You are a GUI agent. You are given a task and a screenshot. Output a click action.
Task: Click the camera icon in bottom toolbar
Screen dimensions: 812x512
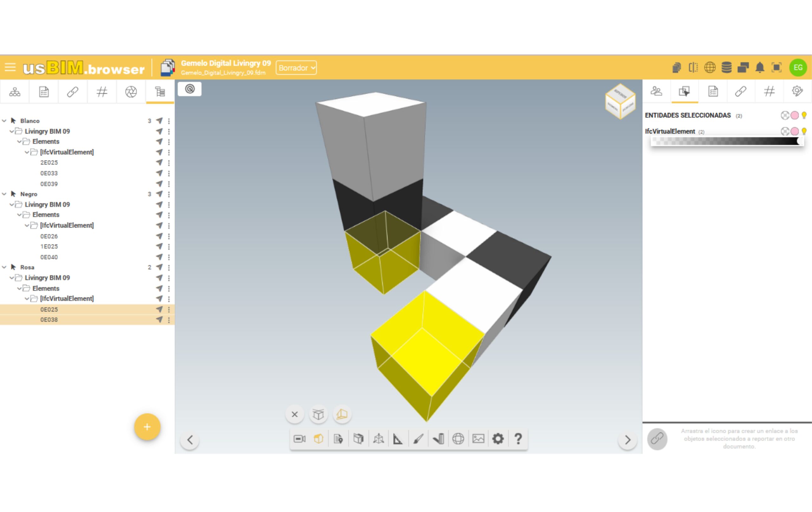[299, 439]
